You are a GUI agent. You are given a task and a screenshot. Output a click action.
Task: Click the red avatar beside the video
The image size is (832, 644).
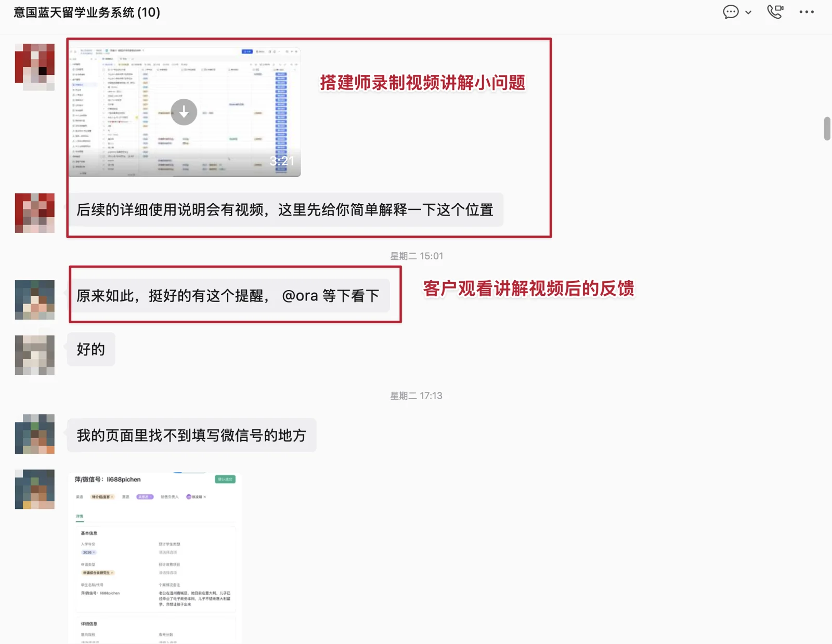coord(35,67)
